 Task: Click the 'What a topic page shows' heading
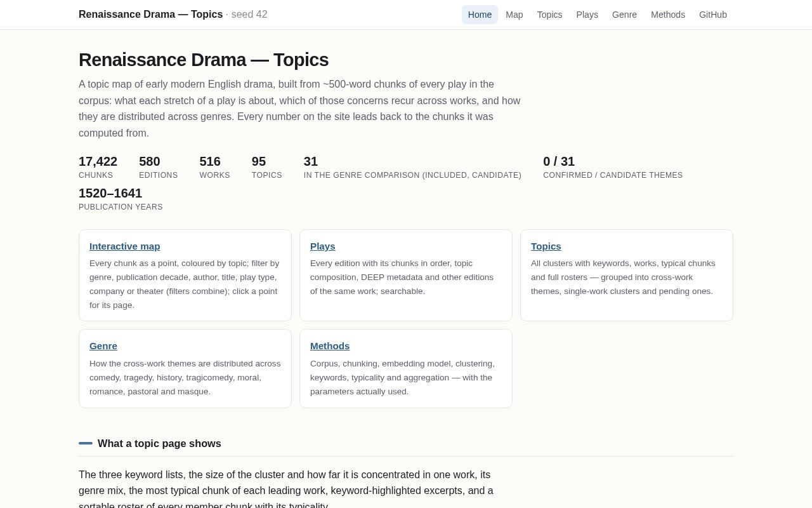(x=159, y=444)
